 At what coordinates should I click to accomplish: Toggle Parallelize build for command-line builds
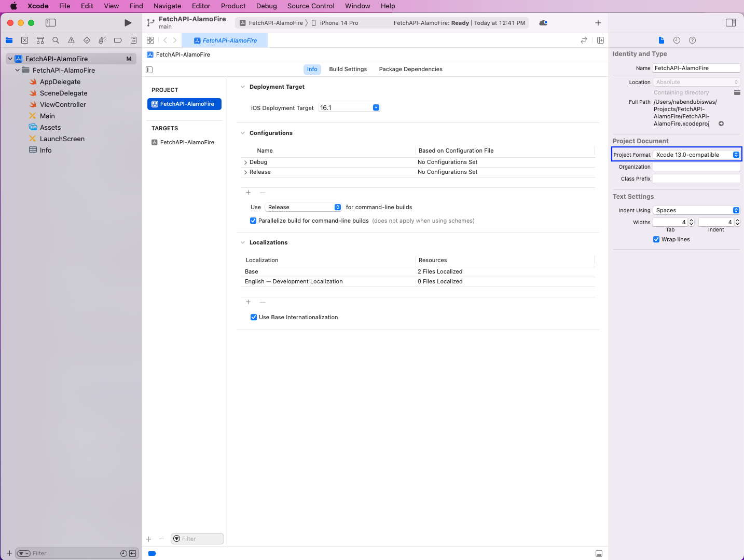tap(253, 221)
